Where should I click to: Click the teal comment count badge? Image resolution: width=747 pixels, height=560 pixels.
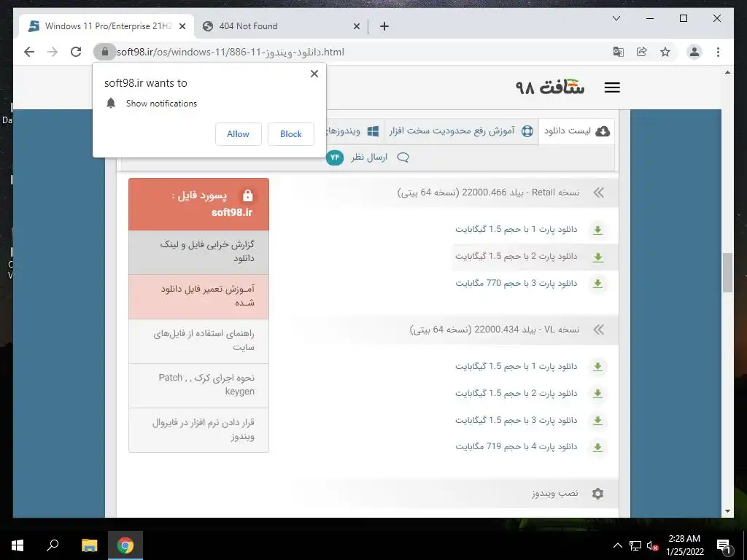tap(335, 157)
